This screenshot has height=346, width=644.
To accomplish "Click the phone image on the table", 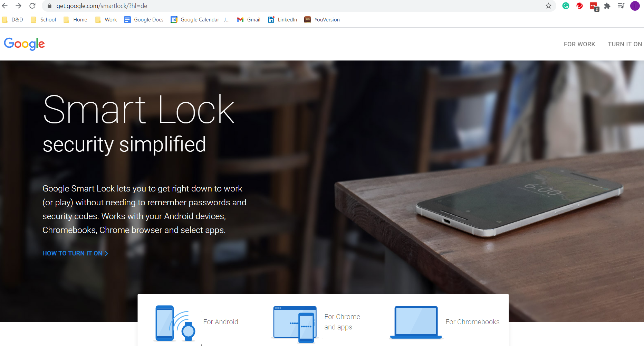I will tap(520, 202).
